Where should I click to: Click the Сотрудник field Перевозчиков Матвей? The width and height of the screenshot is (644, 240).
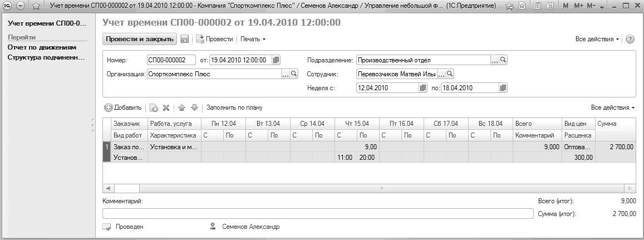pos(397,74)
